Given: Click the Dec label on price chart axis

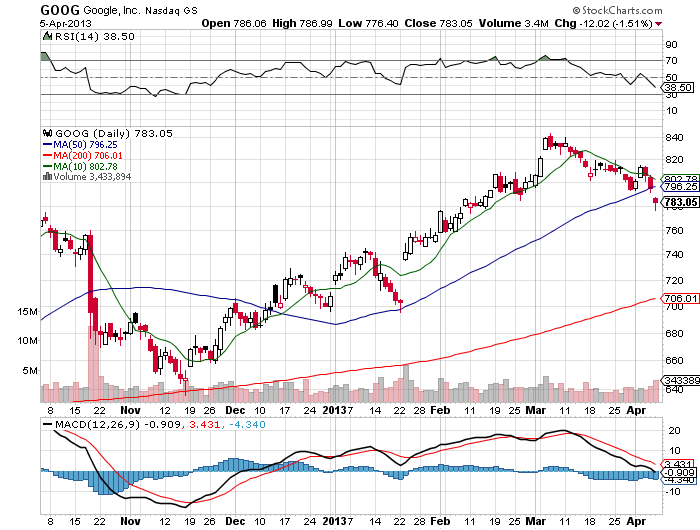Looking at the screenshot, I should pos(235,410).
